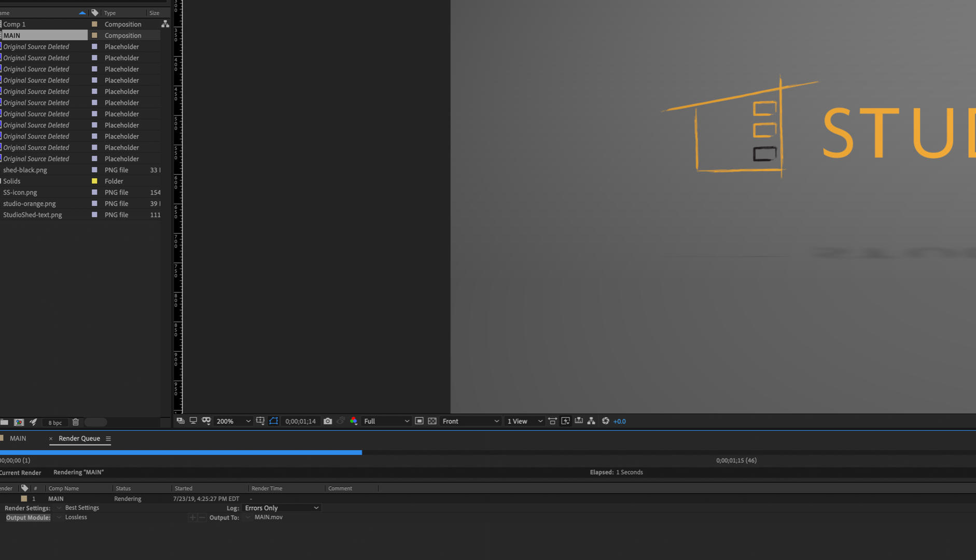976x560 pixels.
Task: Click the primary viewer monitor icon
Action: (193, 421)
